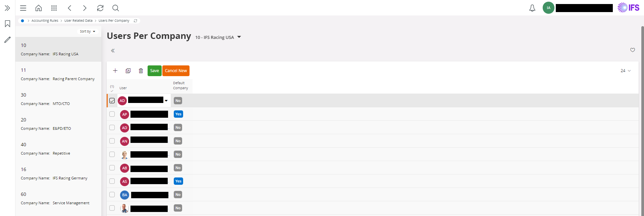
Task: Click the reload page icon
Action: [x=100, y=8]
